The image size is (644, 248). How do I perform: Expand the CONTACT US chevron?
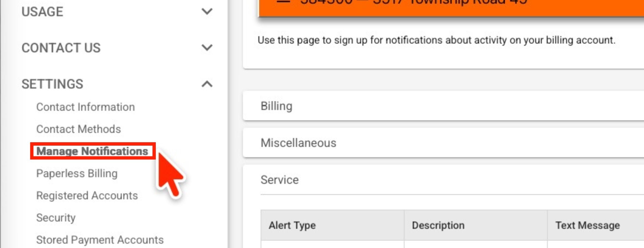tap(207, 48)
